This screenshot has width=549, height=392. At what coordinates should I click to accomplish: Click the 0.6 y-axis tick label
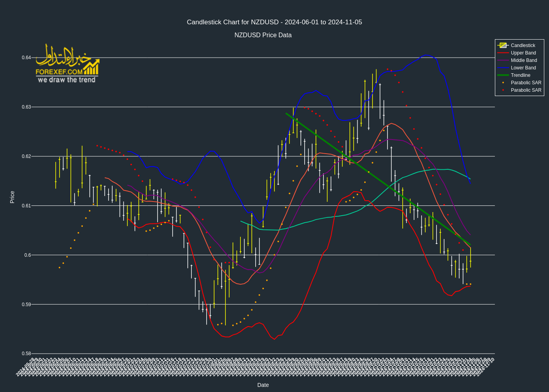tap(27, 255)
